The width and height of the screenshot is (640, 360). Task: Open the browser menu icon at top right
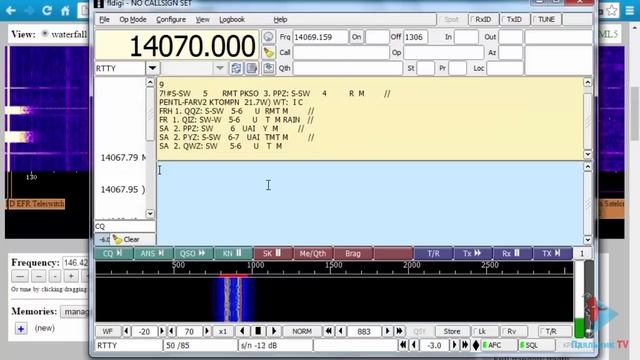[x=629, y=10]
